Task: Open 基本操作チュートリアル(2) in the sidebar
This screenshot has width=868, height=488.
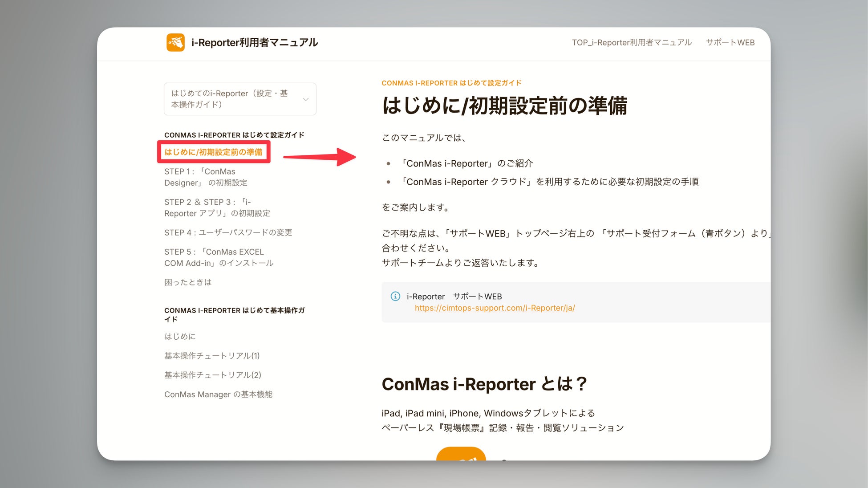Action: click(212, 375)
